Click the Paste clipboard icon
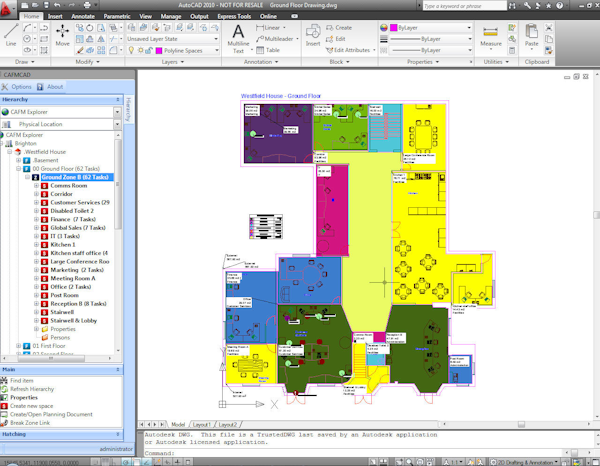Image resolution: width=600 pixels, height=466 pixels. click(532, 35)
